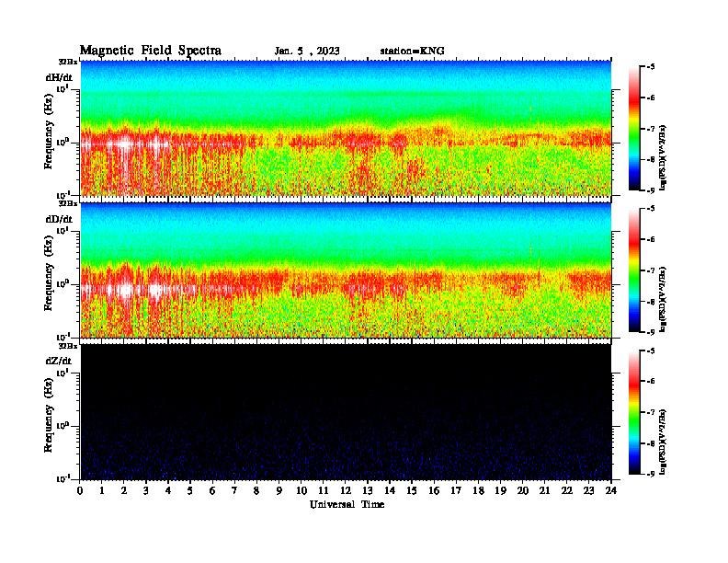Click hour tick label "23" on time axis
This screenshot has width=728, height=563.
[589, 490]
